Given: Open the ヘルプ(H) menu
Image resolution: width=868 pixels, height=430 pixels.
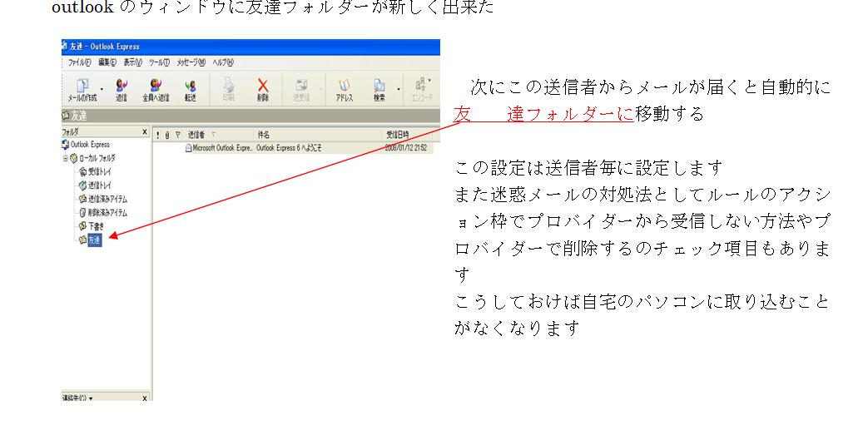Looking at the screenshot, I should (223, 62).
